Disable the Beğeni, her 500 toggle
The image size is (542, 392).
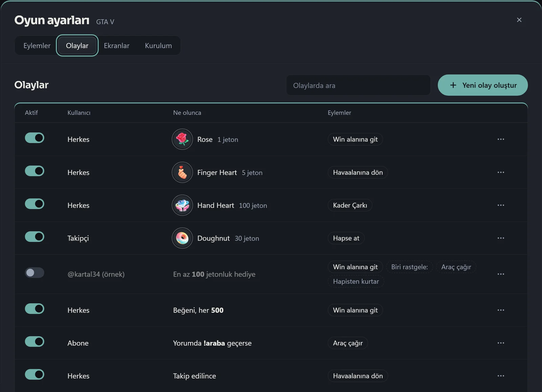[35, 309]
